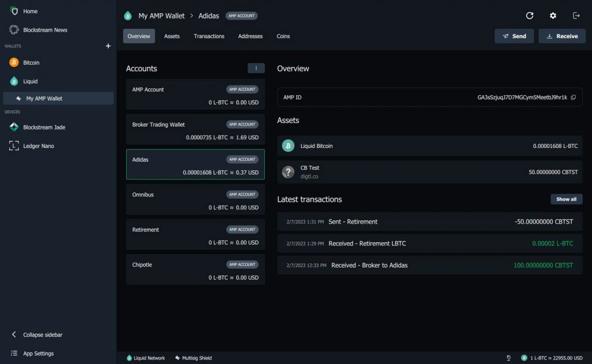This screenshot has width=592, height=364.
Task: Click the notification icon in status bar
Action: [x=509, y=358]
